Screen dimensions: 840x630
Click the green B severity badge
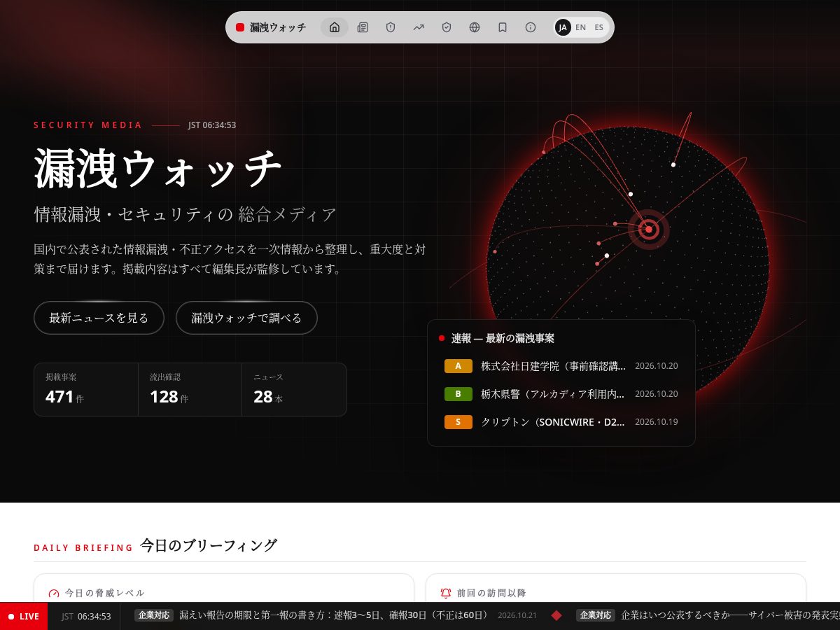[458, 394]
